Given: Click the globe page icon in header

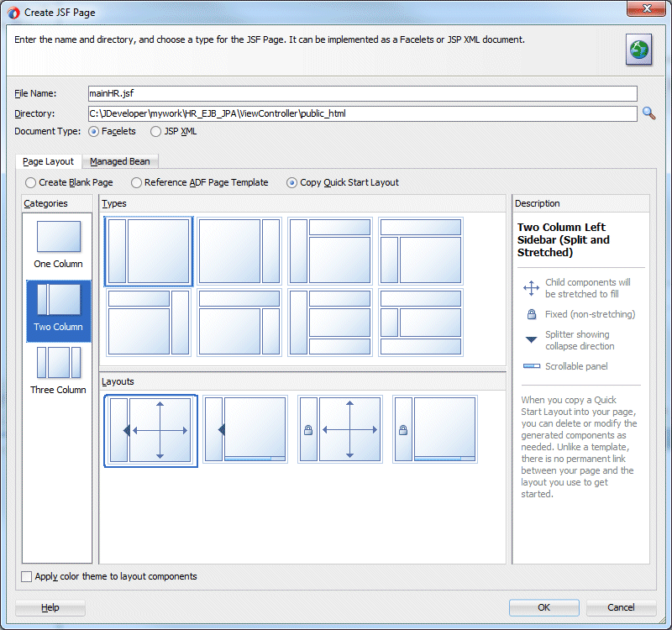Looking at the screenshot, I should click(x=638, y=50).
